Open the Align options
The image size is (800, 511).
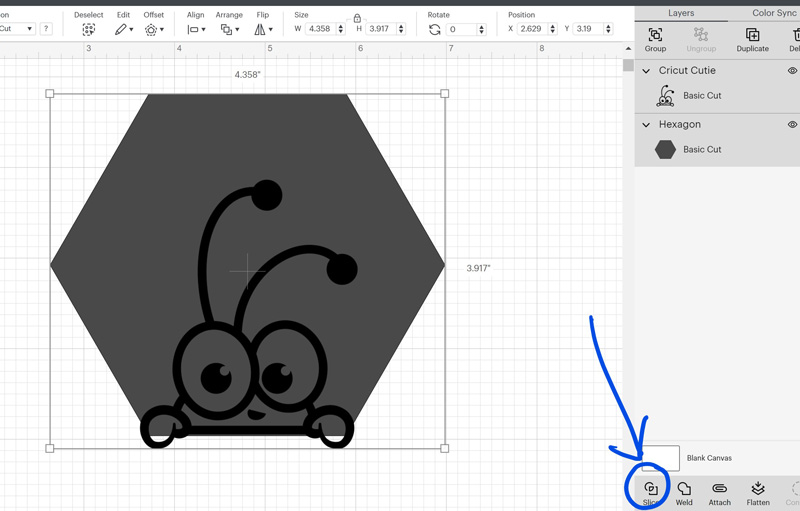pos(193,30)
